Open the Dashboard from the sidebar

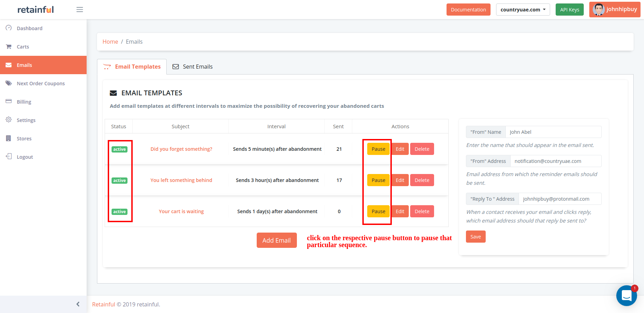[8, 28]
